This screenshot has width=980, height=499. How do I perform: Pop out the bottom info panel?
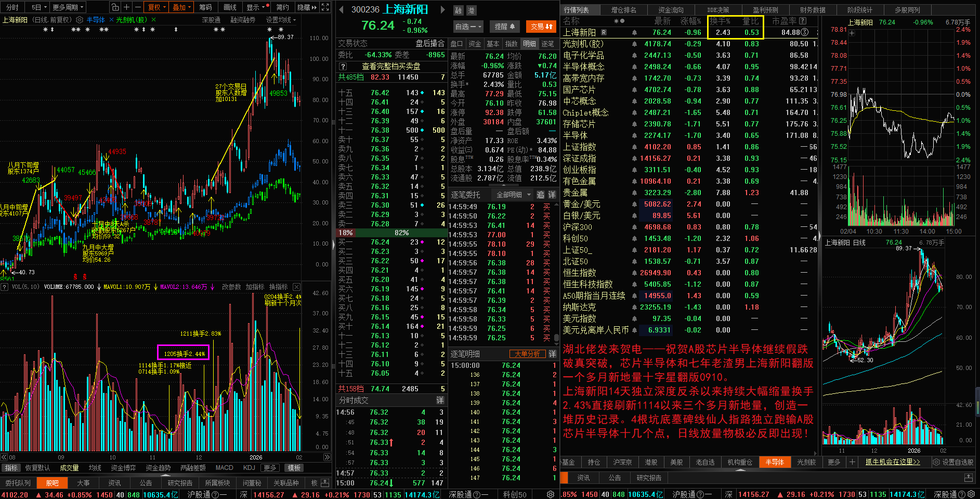324,483
